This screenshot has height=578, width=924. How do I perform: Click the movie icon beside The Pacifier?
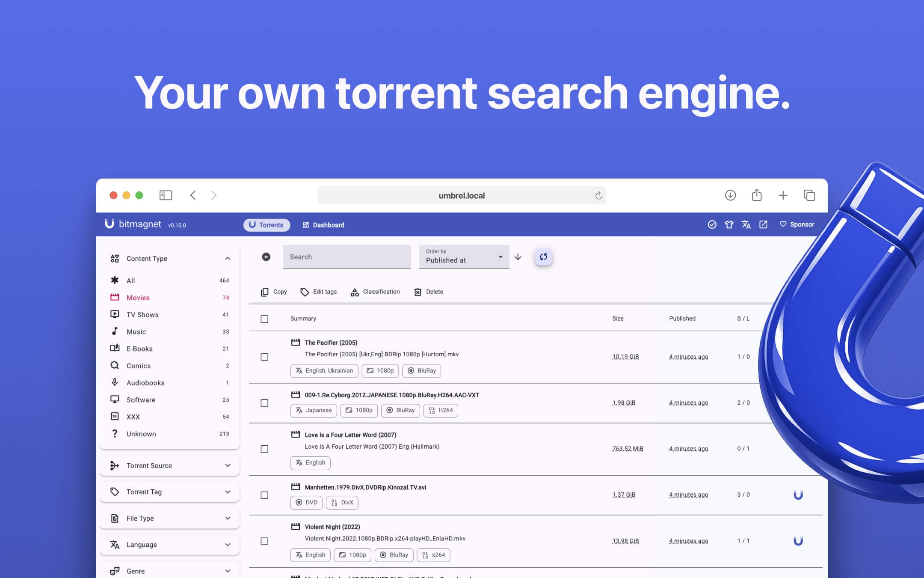point(295,342)
